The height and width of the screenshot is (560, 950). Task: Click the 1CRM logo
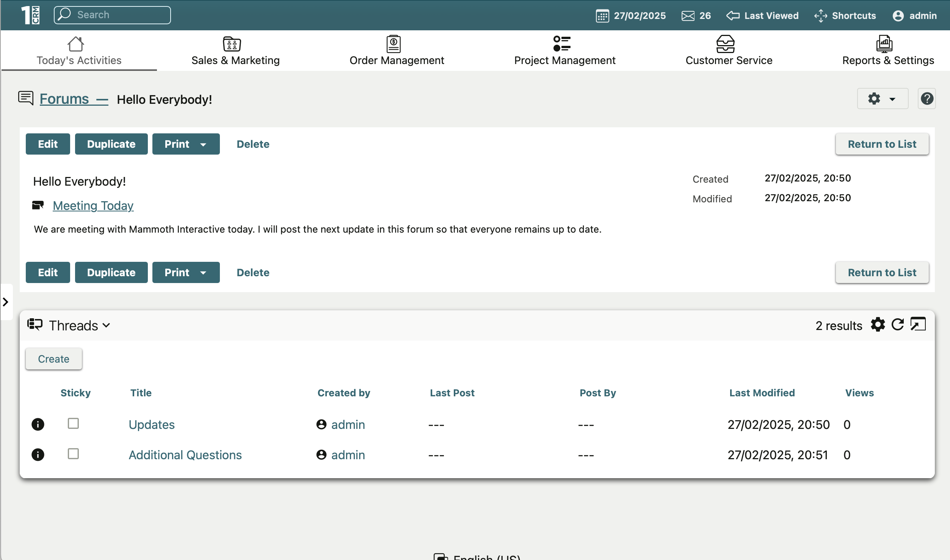(30, 15)
